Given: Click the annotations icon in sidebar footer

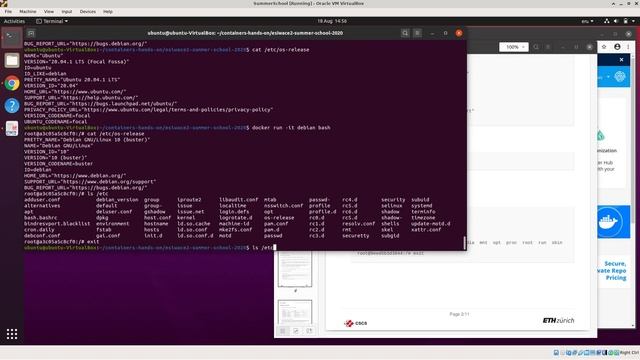Looking at the screenshot, I should pos(296,331).
